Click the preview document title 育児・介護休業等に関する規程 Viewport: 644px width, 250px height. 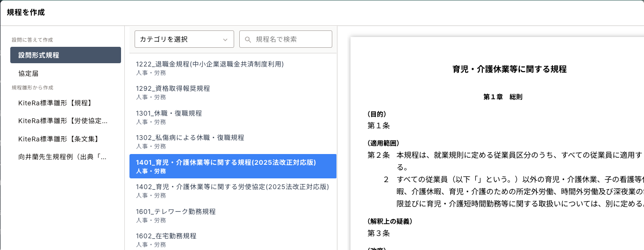pos(509,69)
